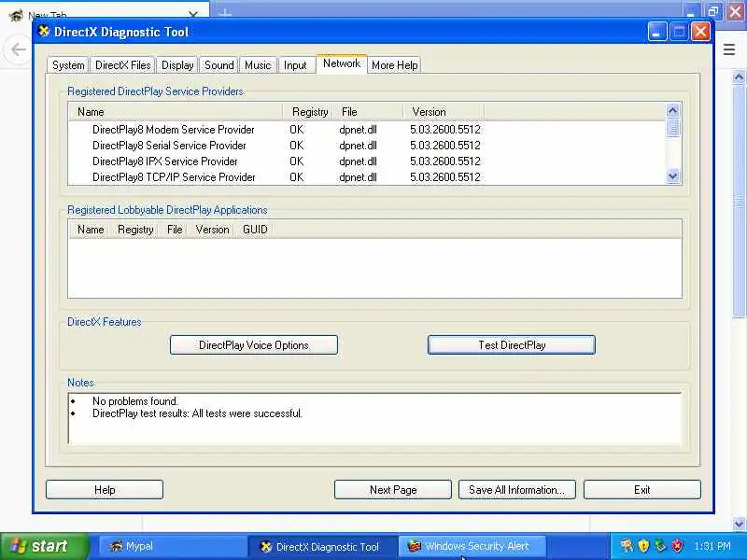747x560 pixels.
Task: Click service providers list scroll up arrow
Action: [672, 111]
